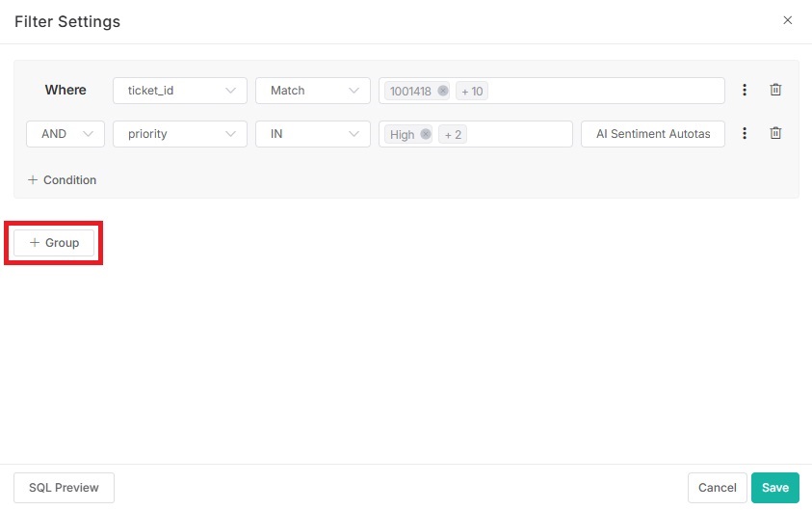Change the AND logical operator dropdown
Viewport: 812px width, 510px height.
(65, 134)
